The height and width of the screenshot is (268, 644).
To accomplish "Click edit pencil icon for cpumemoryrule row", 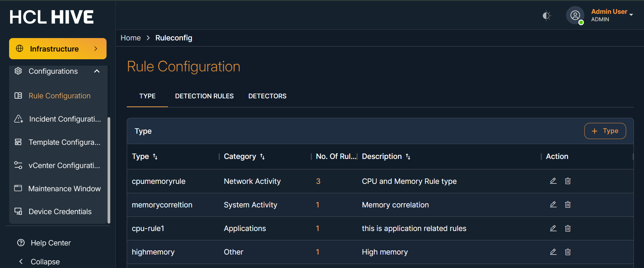I will pos(553,181).
